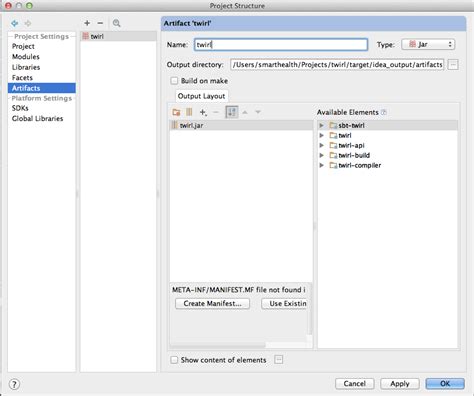Viewport: 474px width, 396px height.
Task: Add a new artifact with plus icon
Action: (87, 23)
